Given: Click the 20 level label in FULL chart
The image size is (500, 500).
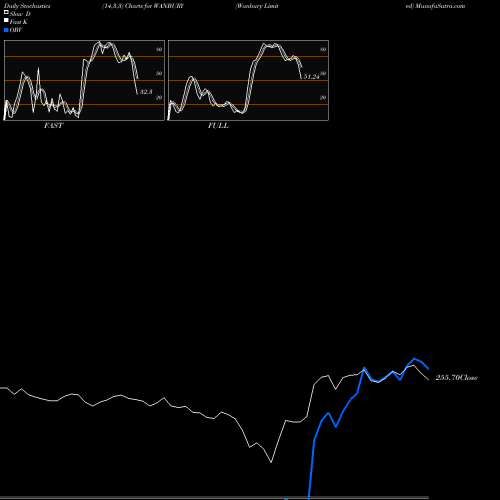Looking at the screenshot, I should 323,97.
